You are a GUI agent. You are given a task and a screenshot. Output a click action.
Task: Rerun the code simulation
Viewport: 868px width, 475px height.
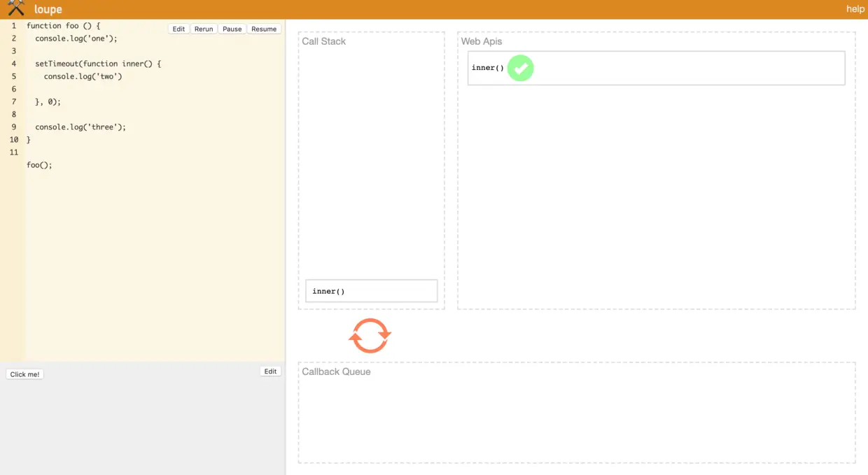point(204,29)
